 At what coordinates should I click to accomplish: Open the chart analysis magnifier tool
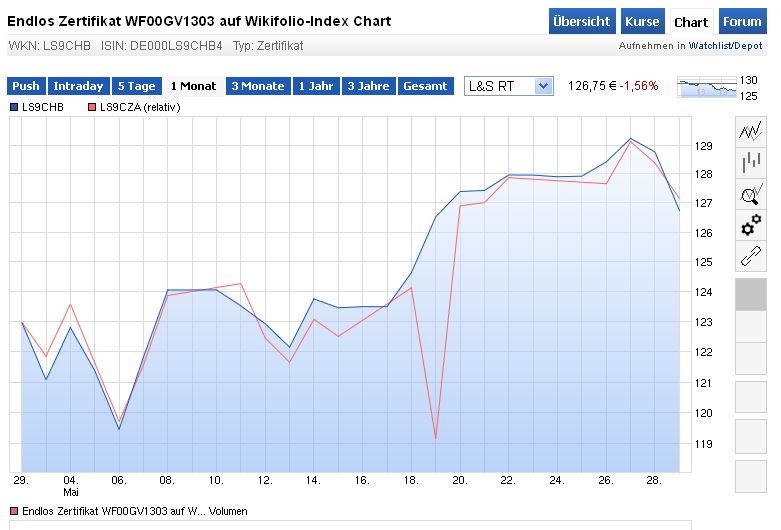(751, 194)
